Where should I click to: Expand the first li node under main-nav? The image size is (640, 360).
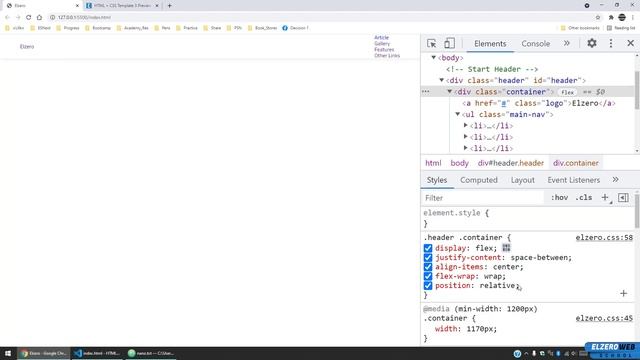pos(465,125)
